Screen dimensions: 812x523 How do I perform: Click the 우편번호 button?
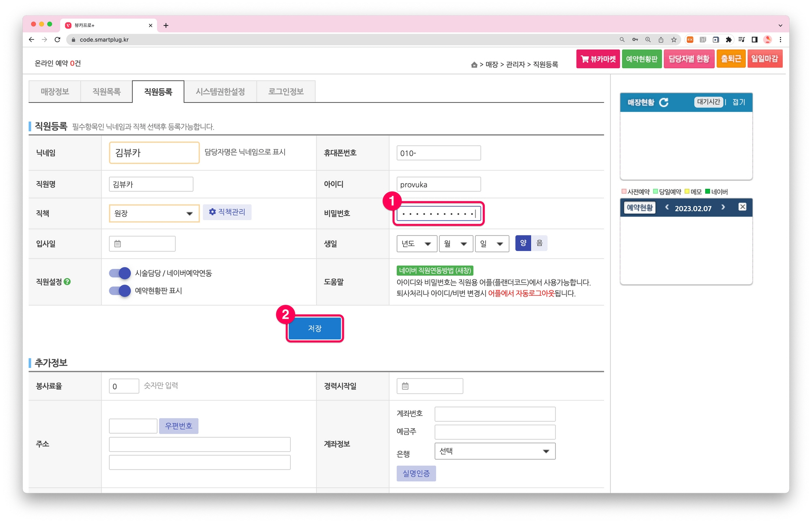tap(178, 426)
